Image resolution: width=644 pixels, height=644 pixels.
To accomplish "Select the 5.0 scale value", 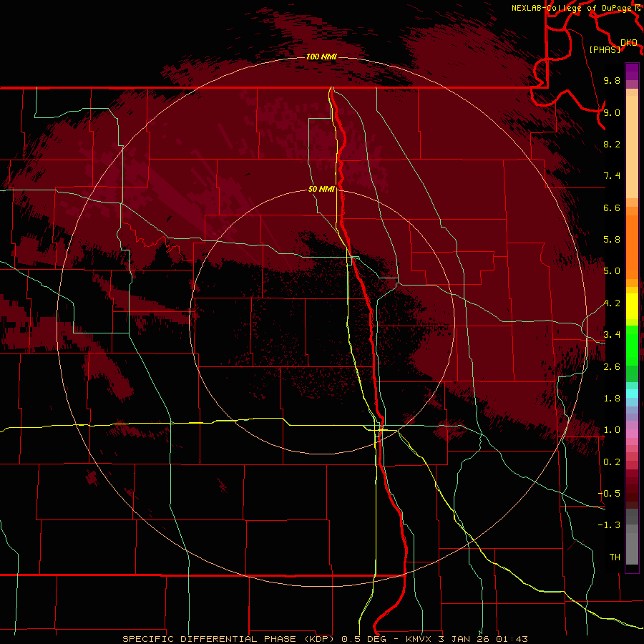I will (x=612, y=271).
